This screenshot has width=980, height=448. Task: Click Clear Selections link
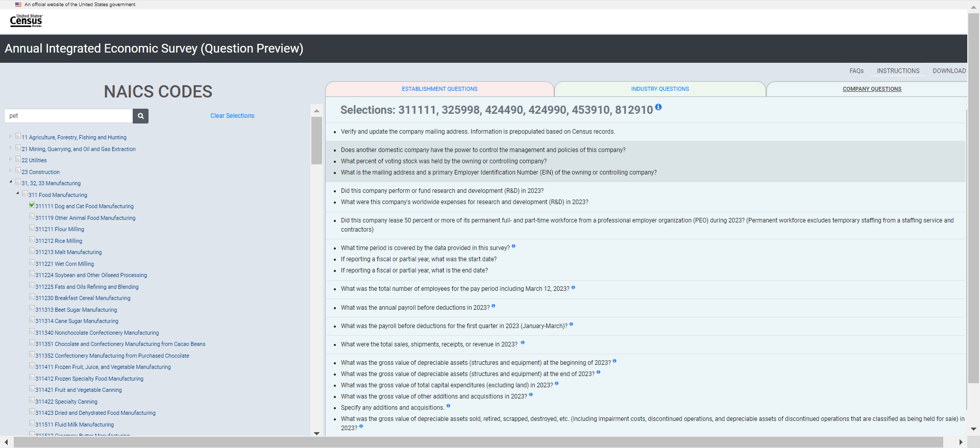click(x=232, y=116)
